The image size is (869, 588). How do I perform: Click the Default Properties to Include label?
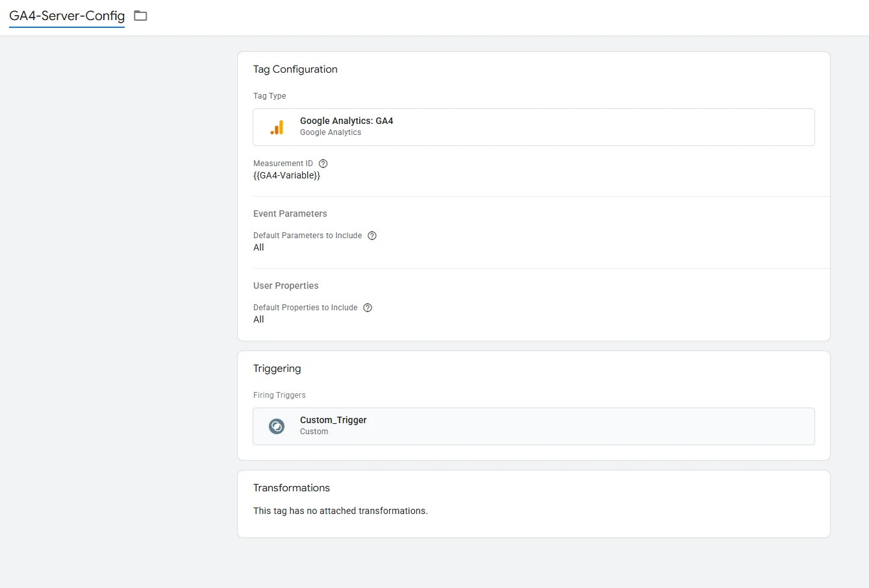pyautogui.click(x=305, y=308)
